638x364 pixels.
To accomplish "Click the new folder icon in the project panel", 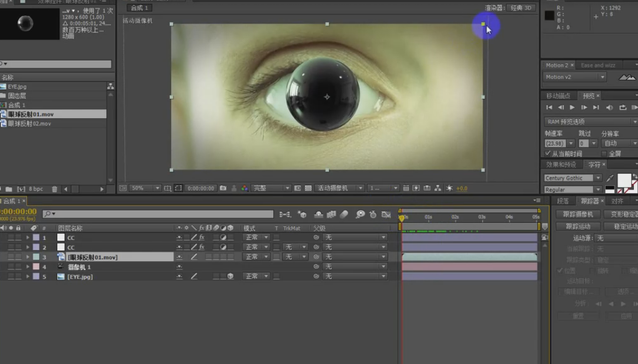I will [9, 189].
